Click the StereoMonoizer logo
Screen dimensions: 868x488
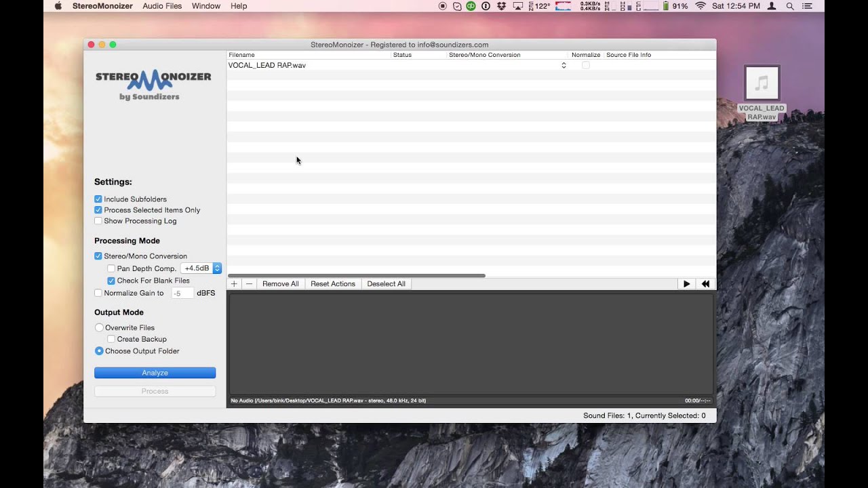(153, 85)
